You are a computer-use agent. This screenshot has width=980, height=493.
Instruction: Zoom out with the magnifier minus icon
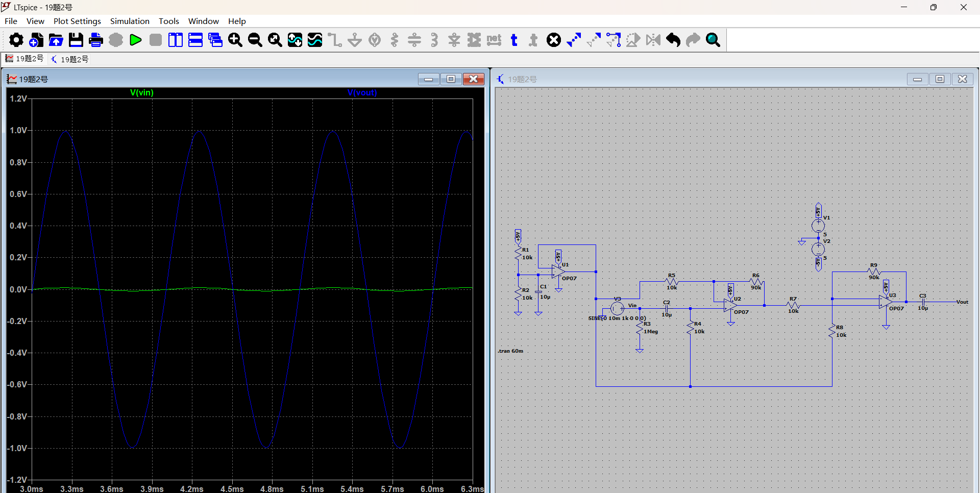[x=255, y=40]
